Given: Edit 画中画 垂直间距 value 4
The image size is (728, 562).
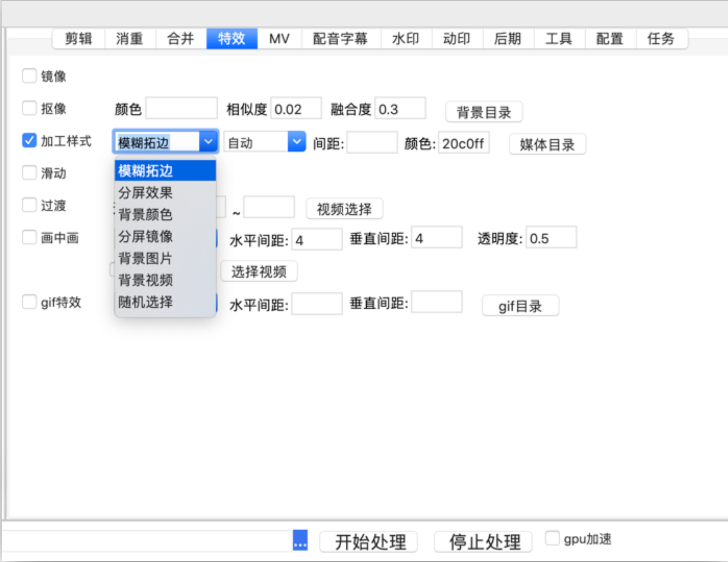Looking at the screenshot, I should pyautogui.click(x=437, y=237).
